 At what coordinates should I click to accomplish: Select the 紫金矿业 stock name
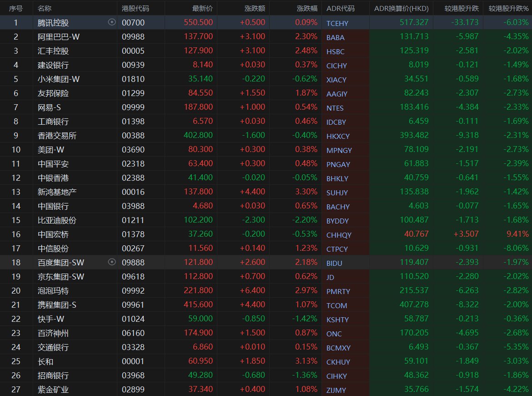coord(53,389)
